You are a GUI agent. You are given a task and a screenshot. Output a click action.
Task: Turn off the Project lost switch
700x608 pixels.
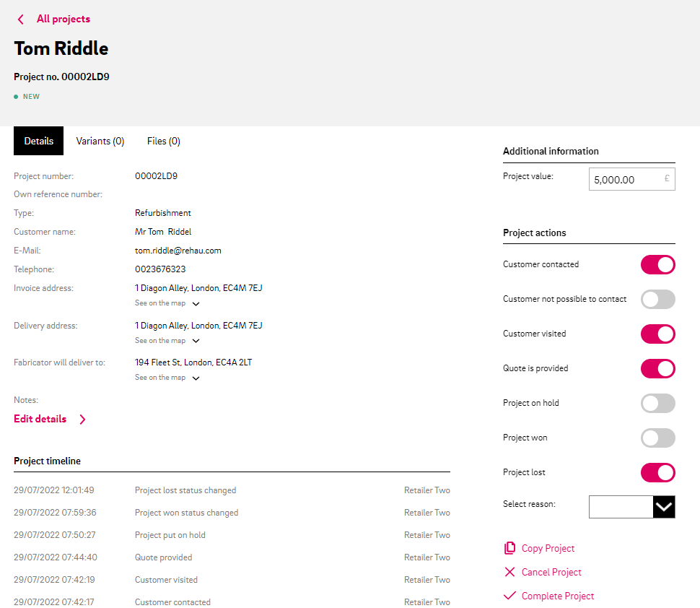(657, 472)
